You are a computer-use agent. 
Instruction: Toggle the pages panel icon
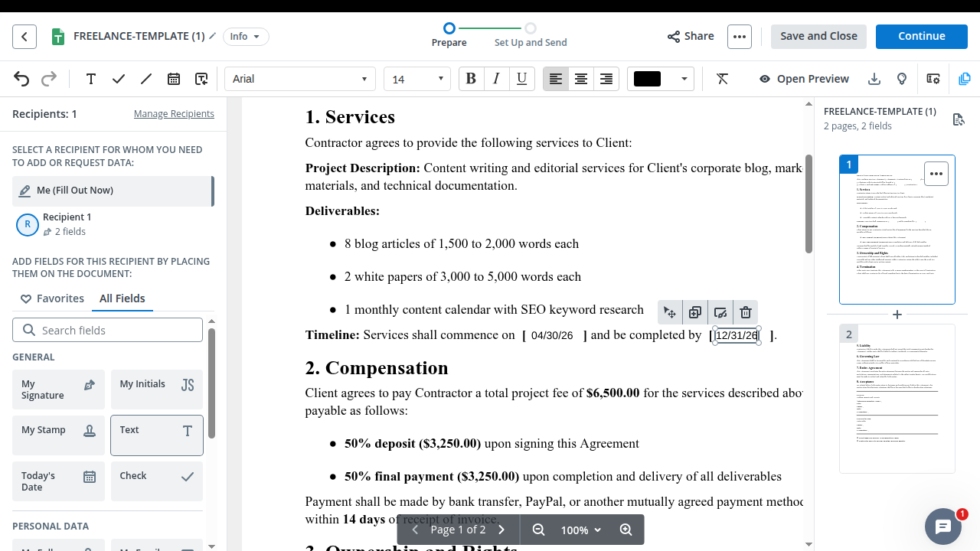point(965,79)
